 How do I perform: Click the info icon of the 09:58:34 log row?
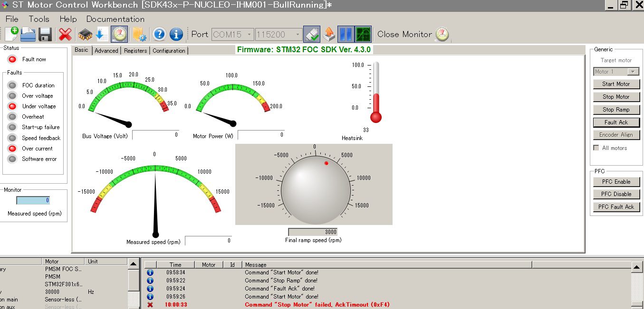click(x=150, y=272)
